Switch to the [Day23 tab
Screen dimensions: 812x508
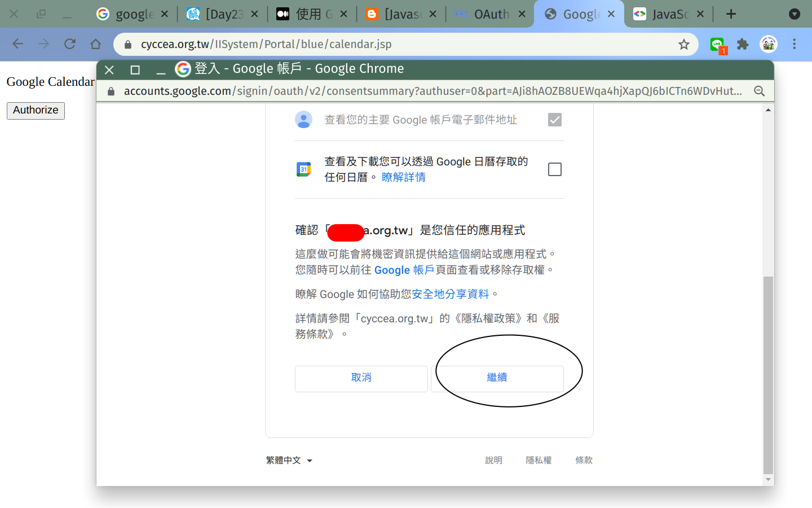pyautogui.click(x=222, y=14)
